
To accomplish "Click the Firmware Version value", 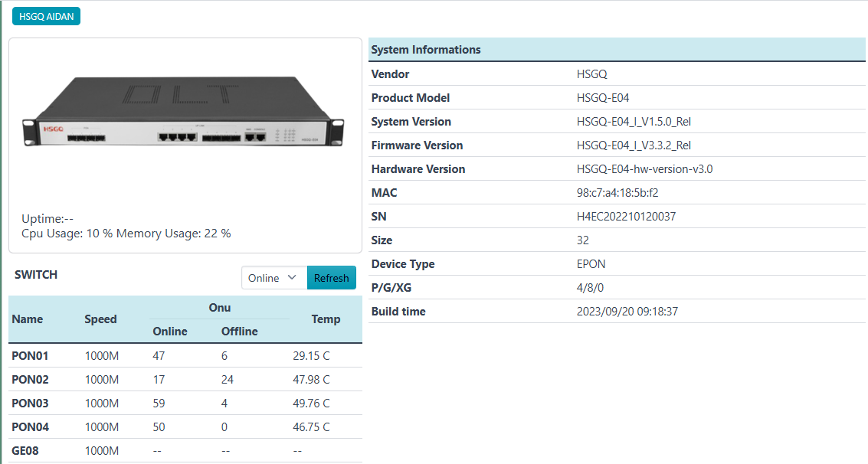I will 634,145.
